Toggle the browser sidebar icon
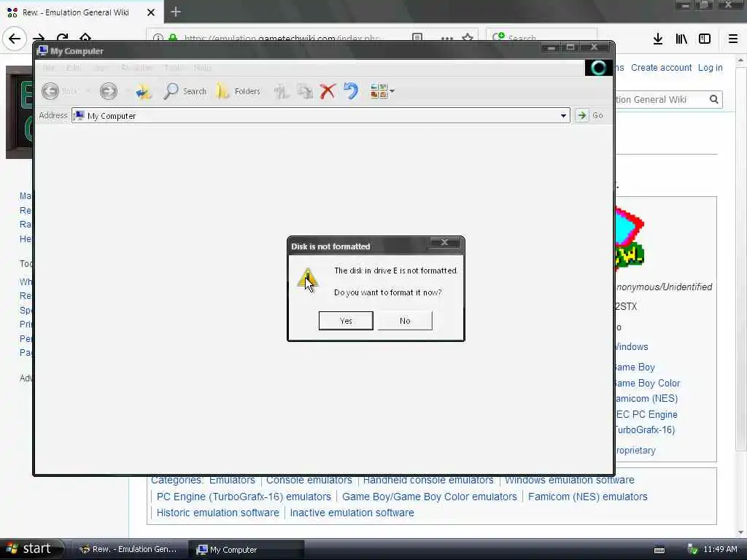 (x=705, y=39)
